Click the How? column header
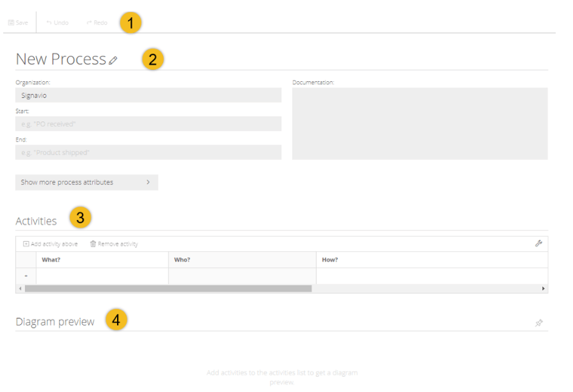The width and height of the screenshot is (573, 392). point(432,260)
